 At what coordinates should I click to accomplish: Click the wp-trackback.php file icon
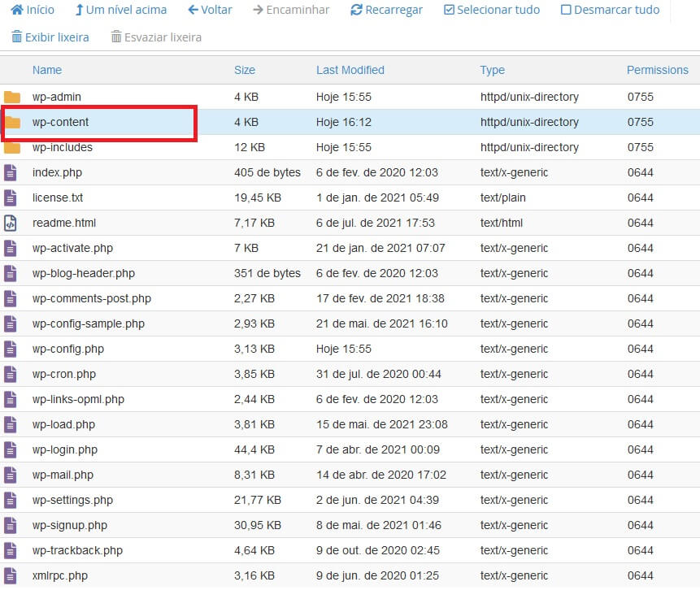[x=11, y=551]
